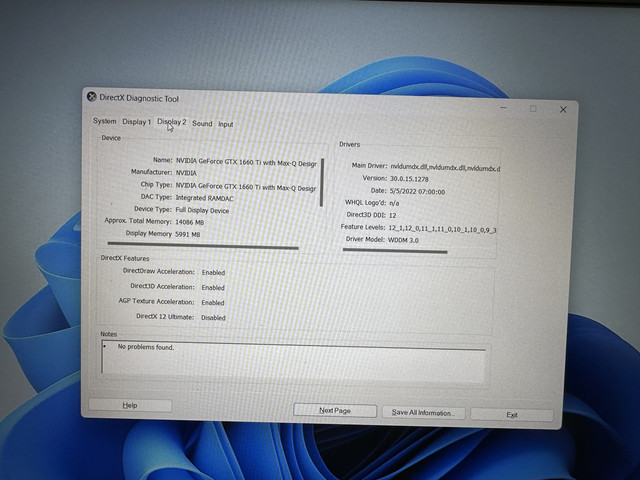Click the Manufacturer value 'NVIDIA'
The image size is (640, 480).
pyautogui.click(x=186, y=173)
